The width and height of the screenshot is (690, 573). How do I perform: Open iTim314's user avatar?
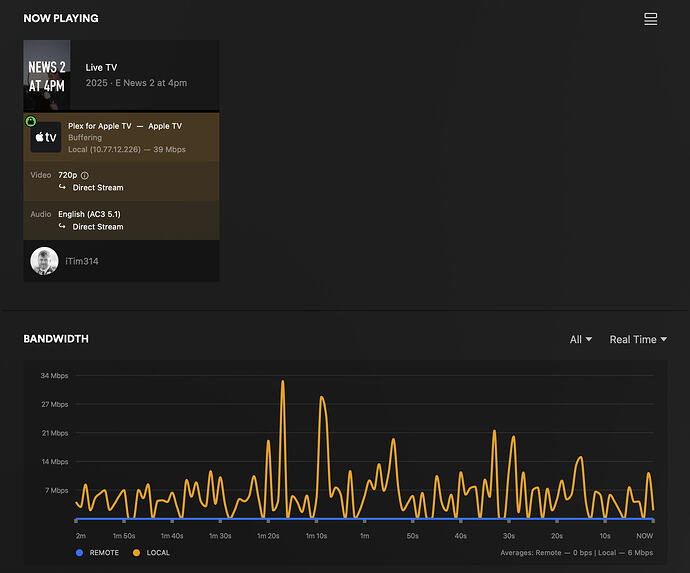pos(44,261)
